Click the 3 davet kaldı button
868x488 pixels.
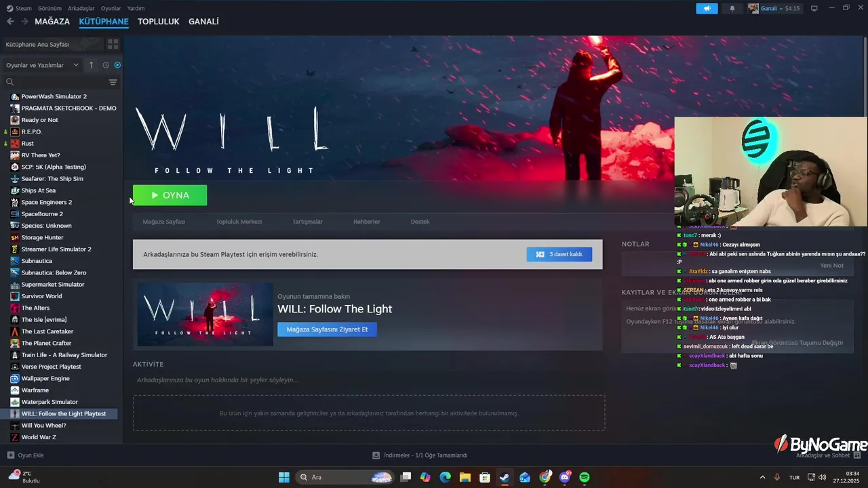point(559,254)
